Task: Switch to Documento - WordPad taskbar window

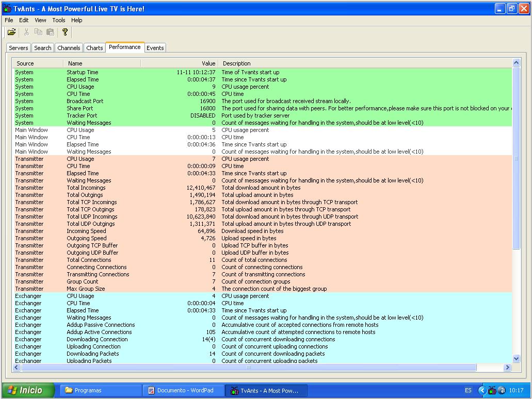Action: [183, 391]
